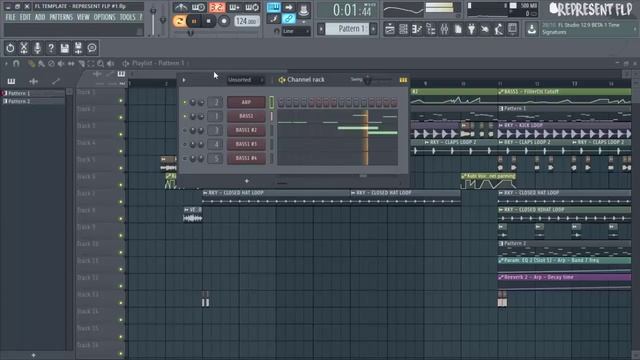This screenshot has height=360, width=640.
Task: Open the VIEW menu
Action: coord(83,17)
